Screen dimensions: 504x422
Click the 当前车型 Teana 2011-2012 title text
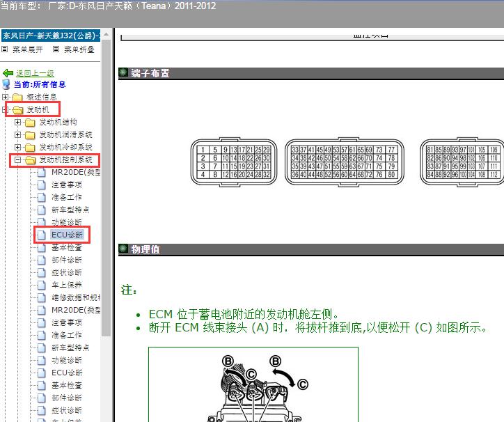point(108,6)
